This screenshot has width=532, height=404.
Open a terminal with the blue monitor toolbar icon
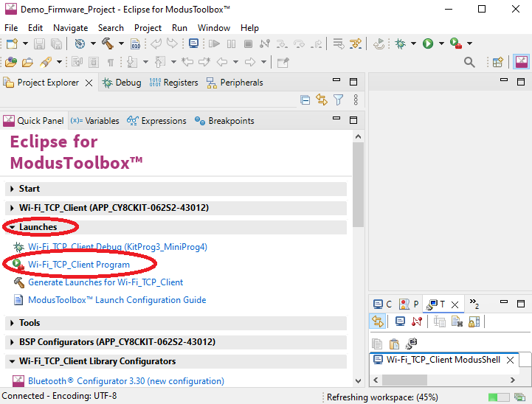[x=193, y=43]
